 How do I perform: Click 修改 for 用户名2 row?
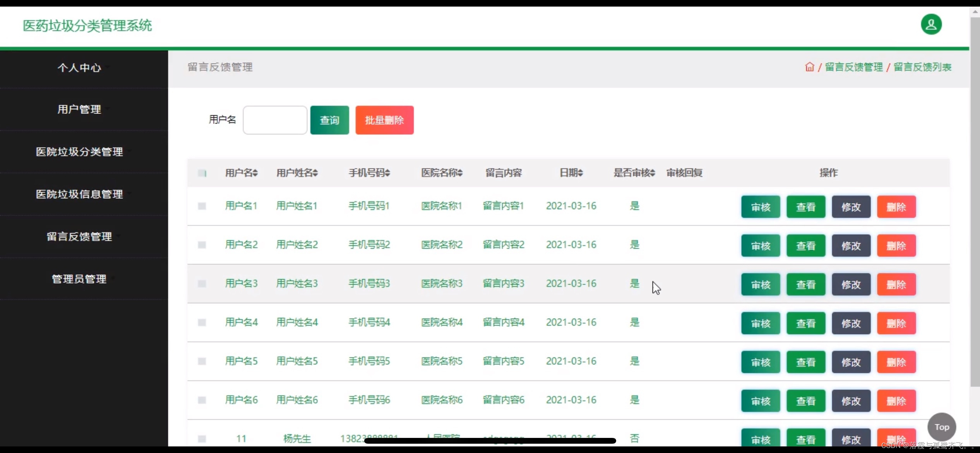(851, 245)
